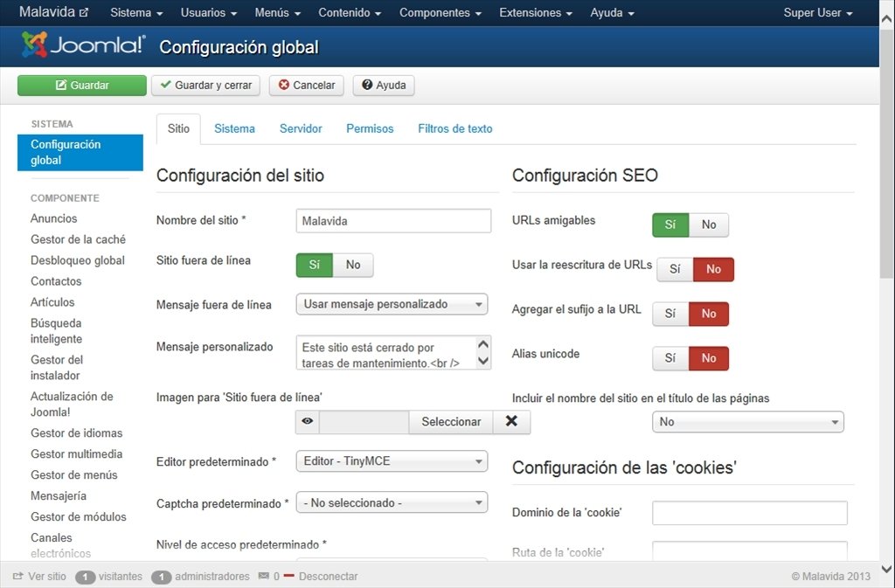Open Malavida site external link icon
The width and height of the screenshot is (895, 588).
tap(84, 12)
